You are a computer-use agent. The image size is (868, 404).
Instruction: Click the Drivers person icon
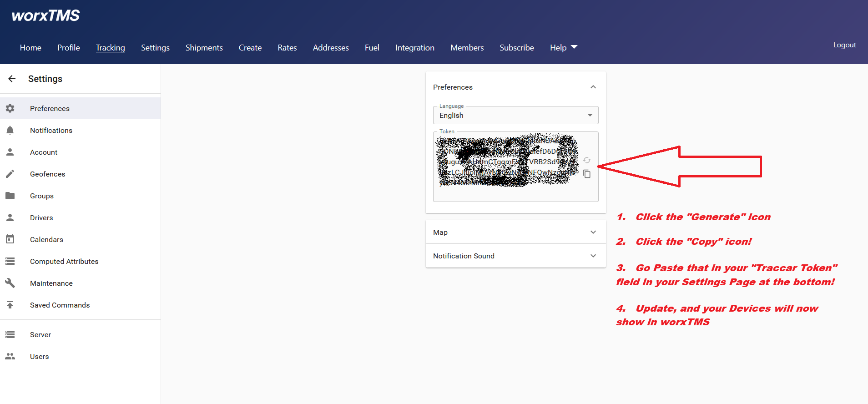[10, 217]
